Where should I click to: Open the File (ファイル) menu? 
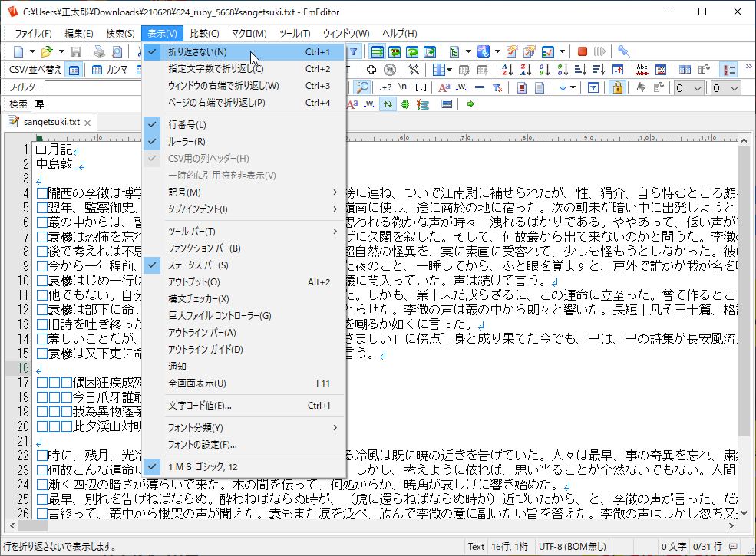point(33,34)
